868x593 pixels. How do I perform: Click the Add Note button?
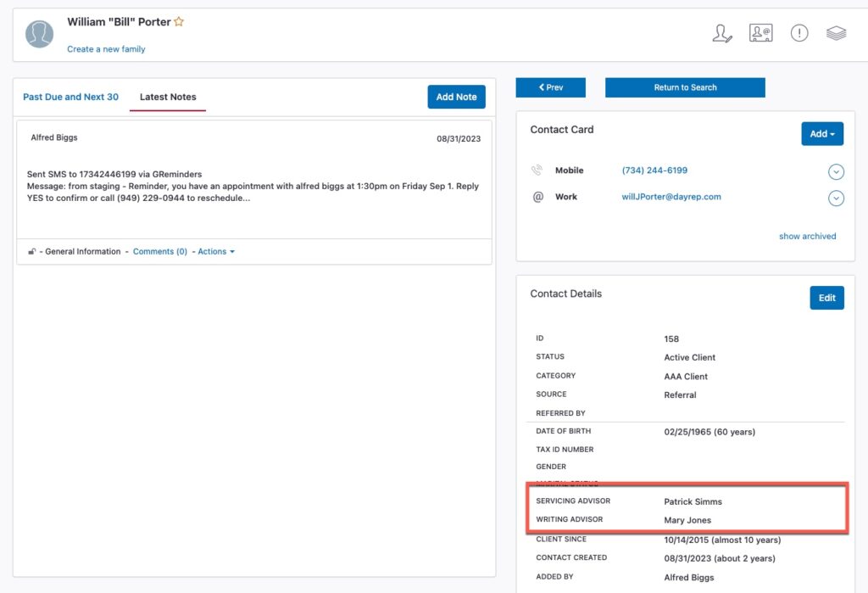point(456,97)
